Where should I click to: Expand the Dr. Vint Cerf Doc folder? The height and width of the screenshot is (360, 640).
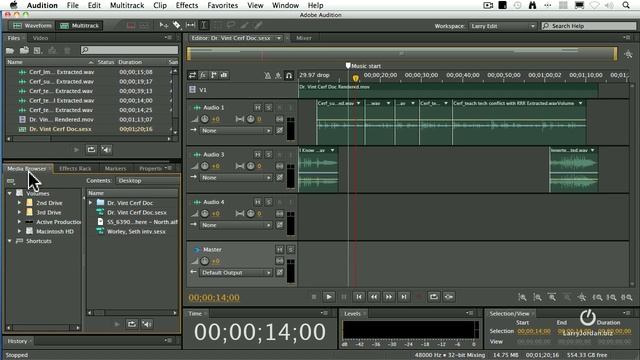(91, 202)
